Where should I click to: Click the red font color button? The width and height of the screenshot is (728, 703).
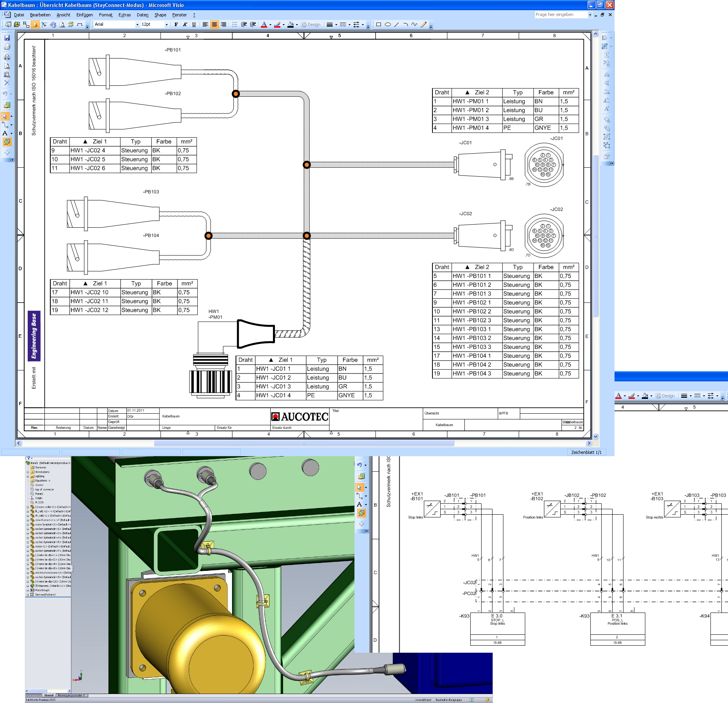point(264,25)
